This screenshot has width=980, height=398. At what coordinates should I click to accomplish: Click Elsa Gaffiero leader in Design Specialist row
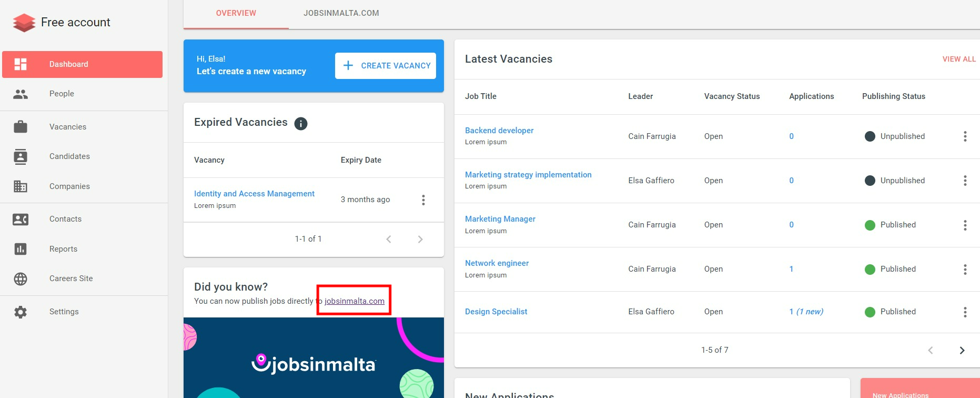[651, 312]
